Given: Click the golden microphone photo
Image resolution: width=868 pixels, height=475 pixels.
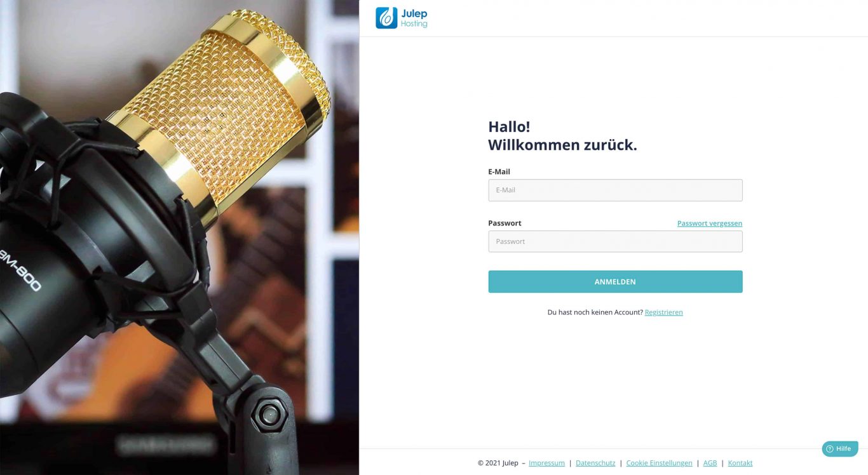Looking at the screenshot, I should pyautogui.click(x=179, y=237).
